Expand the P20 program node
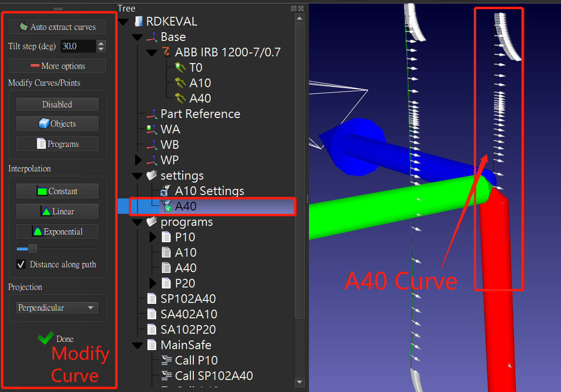 pyautogui.click(x=153, y=283)
